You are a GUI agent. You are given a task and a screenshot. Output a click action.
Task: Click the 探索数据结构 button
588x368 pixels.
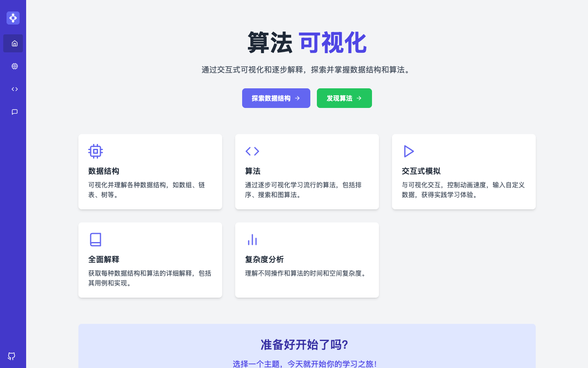pyautogui.click(x=276, y=98)
